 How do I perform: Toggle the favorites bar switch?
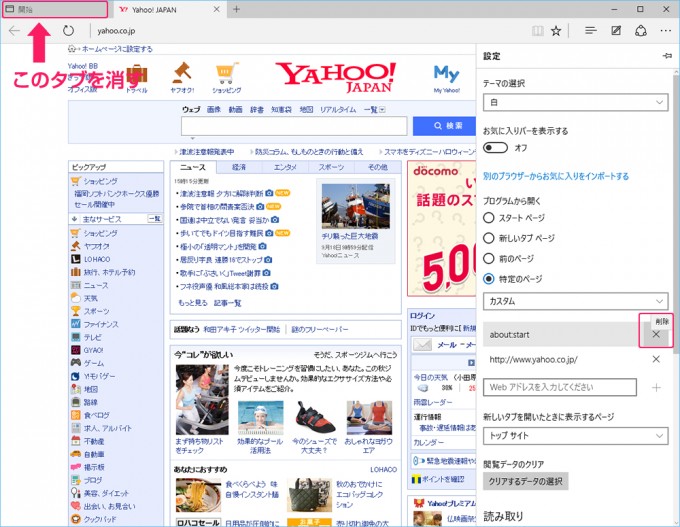(x=495, y=147)
